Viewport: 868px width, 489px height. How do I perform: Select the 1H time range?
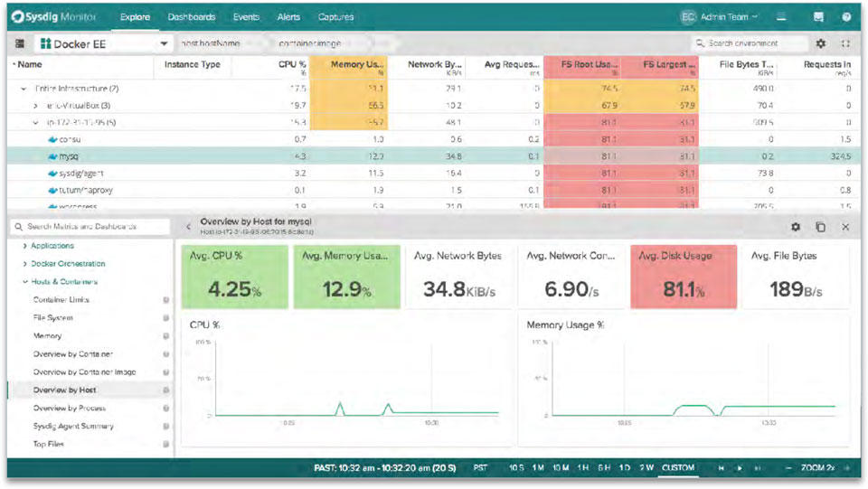point(582,468)
